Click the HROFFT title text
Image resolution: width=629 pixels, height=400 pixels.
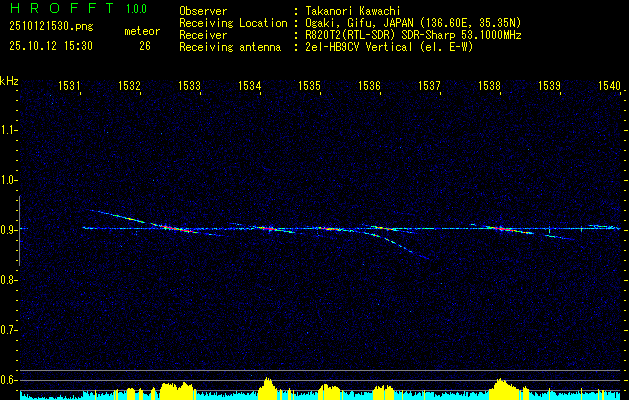[63, 8]
